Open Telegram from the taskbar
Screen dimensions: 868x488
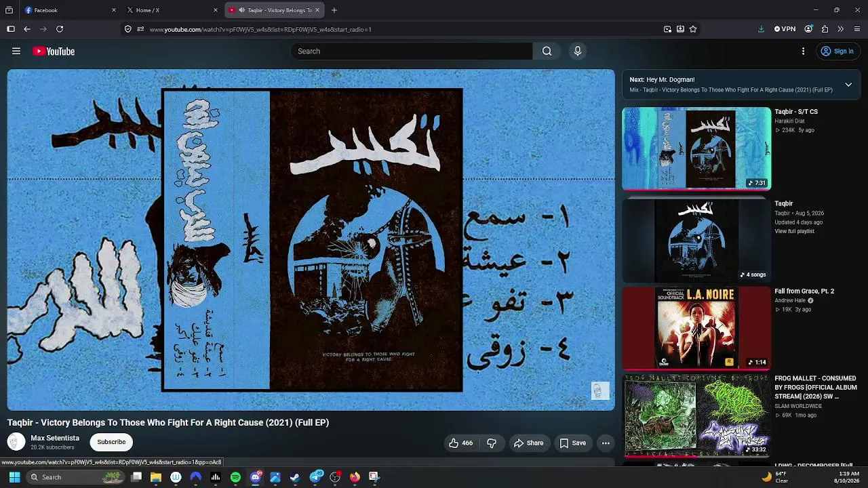coord(315,477)
